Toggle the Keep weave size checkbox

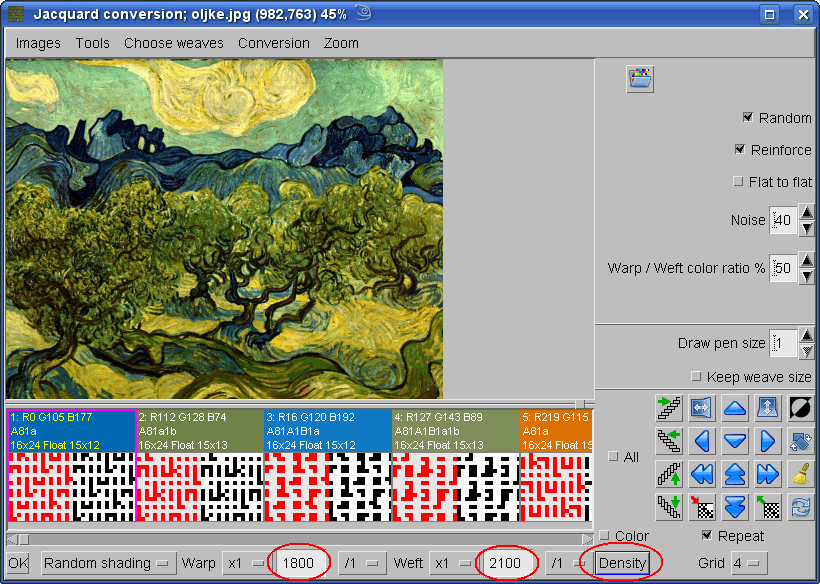coord(696,377)
